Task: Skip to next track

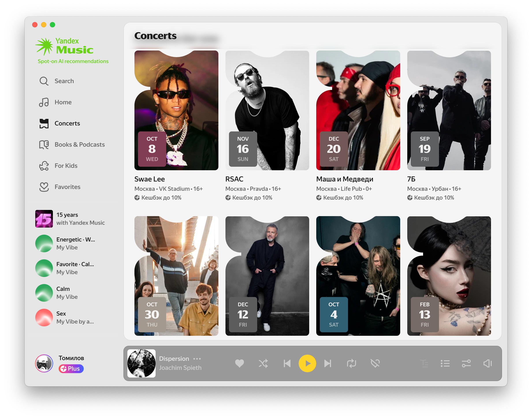Action: 327,363
